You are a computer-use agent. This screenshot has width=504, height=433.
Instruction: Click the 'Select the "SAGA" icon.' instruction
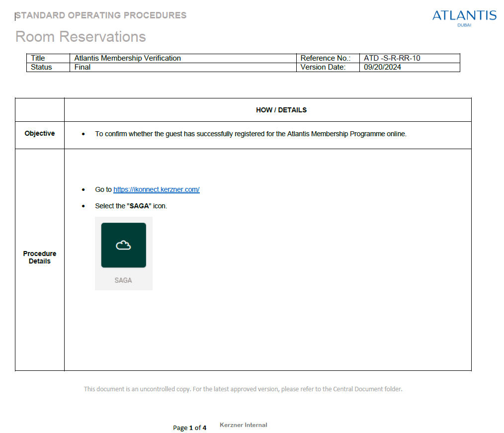pos(131,206)
